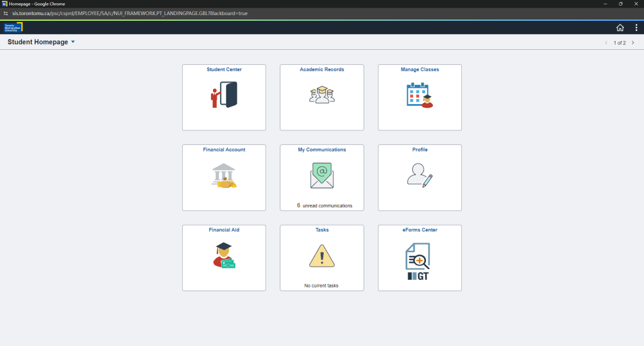Image resolution: width=644 pixels, height=346 pixels.
Task: Go to next homepage with right chevron
Action: click(633, 43)
